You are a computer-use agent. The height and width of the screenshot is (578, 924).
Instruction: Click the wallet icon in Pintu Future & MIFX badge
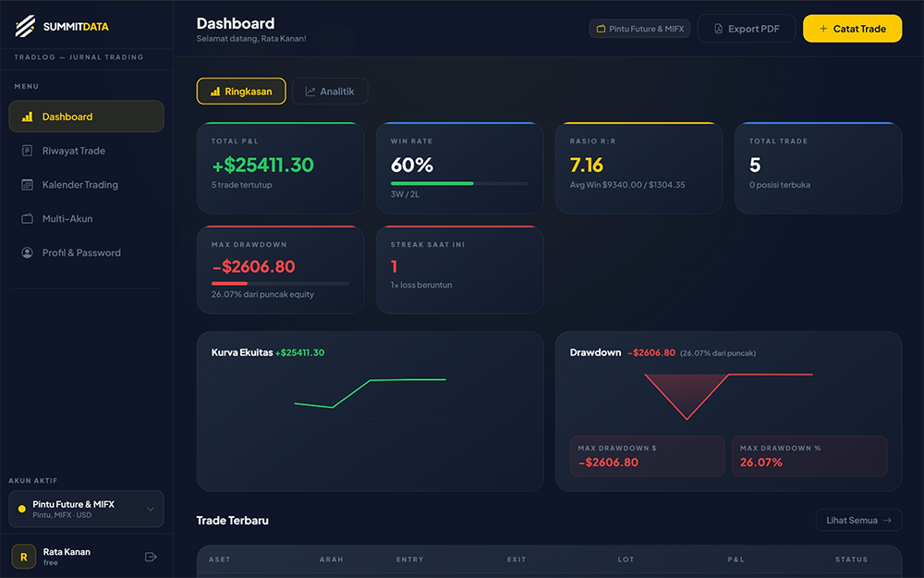point(602,28)
